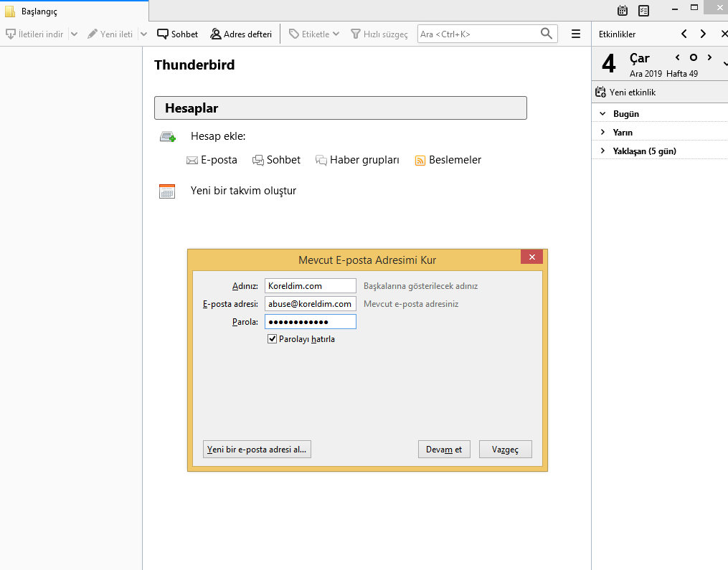Click Yeni bir e-posta adresi al button
Image resolution: width=728 pixels, height=570 pixels.
coord(257,450)
